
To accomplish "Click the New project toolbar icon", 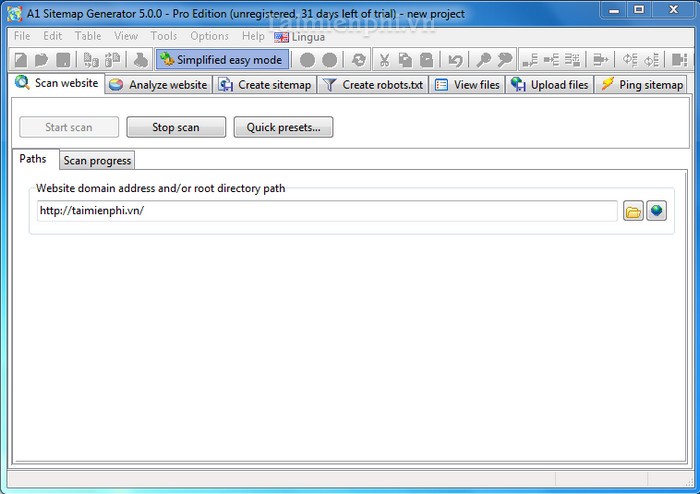I will (21, 60).
